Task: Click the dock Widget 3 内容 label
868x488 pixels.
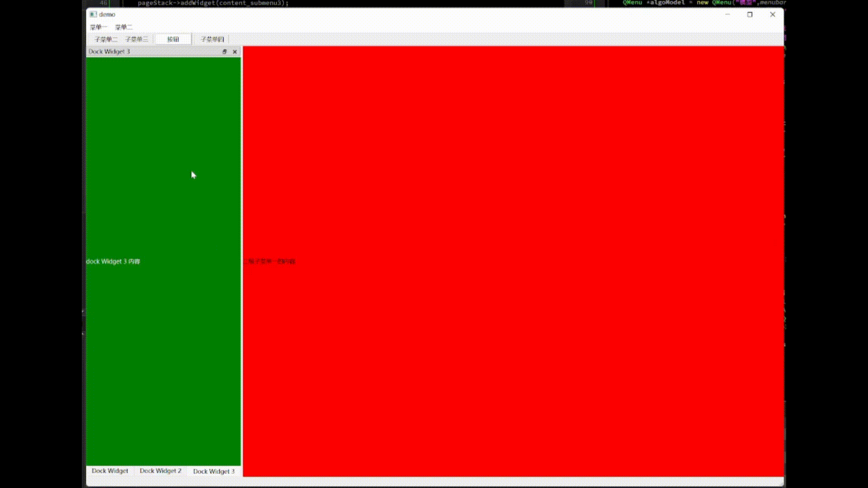Action: 113,262
